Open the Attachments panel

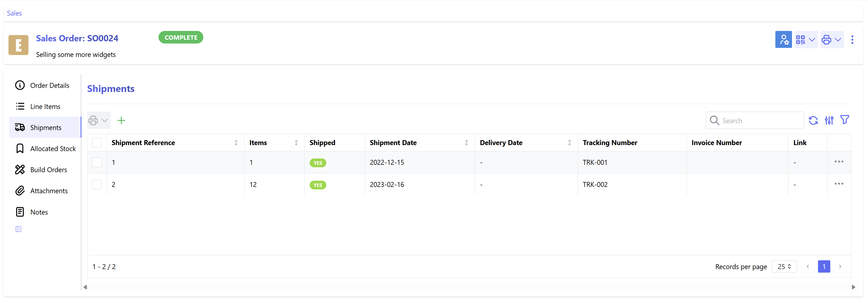point(49,191)
